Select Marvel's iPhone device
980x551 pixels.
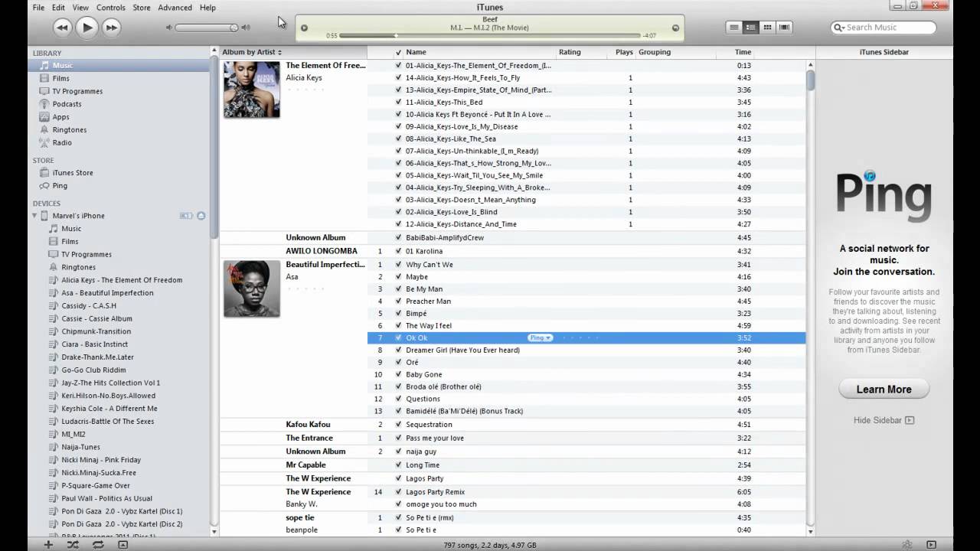[78, 216]
